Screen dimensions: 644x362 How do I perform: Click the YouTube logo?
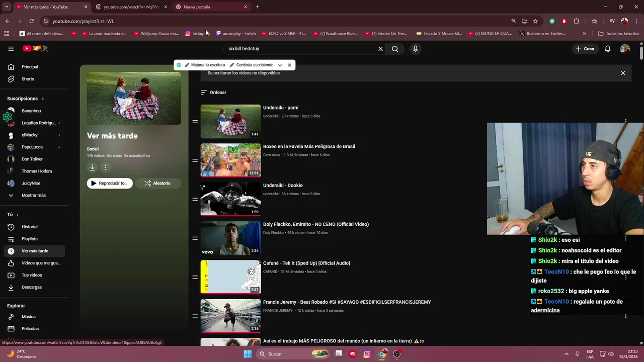[35, 49]
